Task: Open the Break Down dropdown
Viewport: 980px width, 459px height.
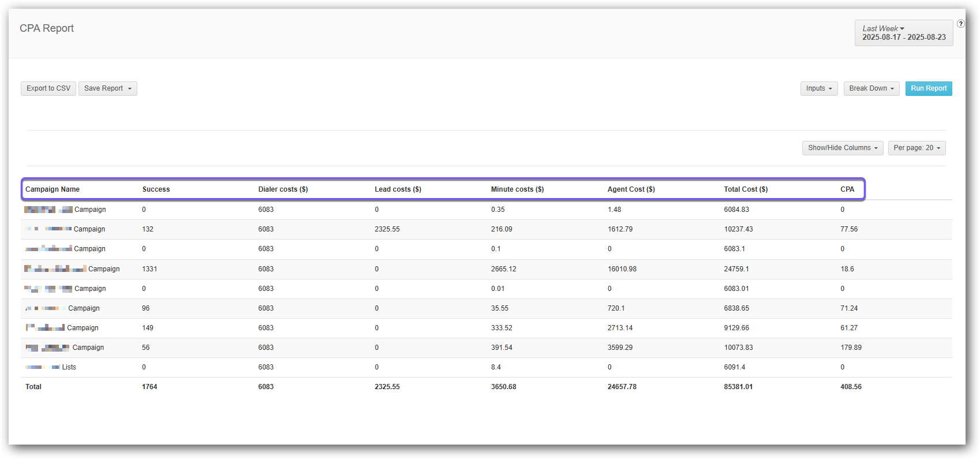Action: tap(871, 88)
